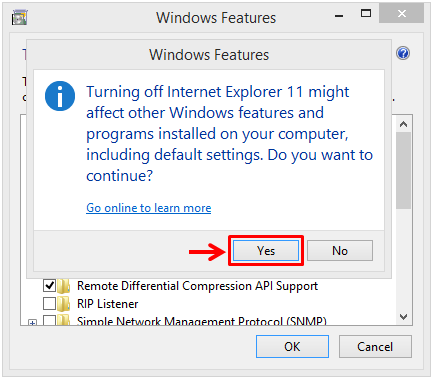Viewport: 433px width, 379px height.
Task: Expand the SNMP tree node
Action: (32, 322)
